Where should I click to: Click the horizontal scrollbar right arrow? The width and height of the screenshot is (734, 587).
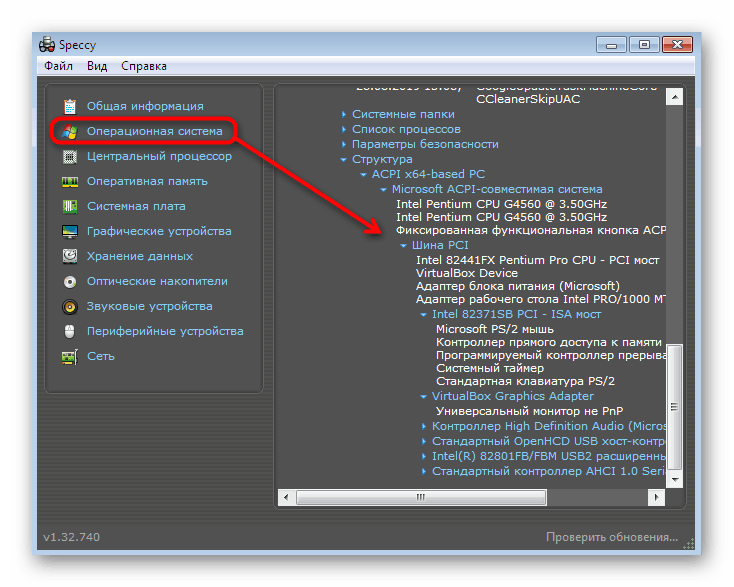pyautogui.click(x=656, y=497)
